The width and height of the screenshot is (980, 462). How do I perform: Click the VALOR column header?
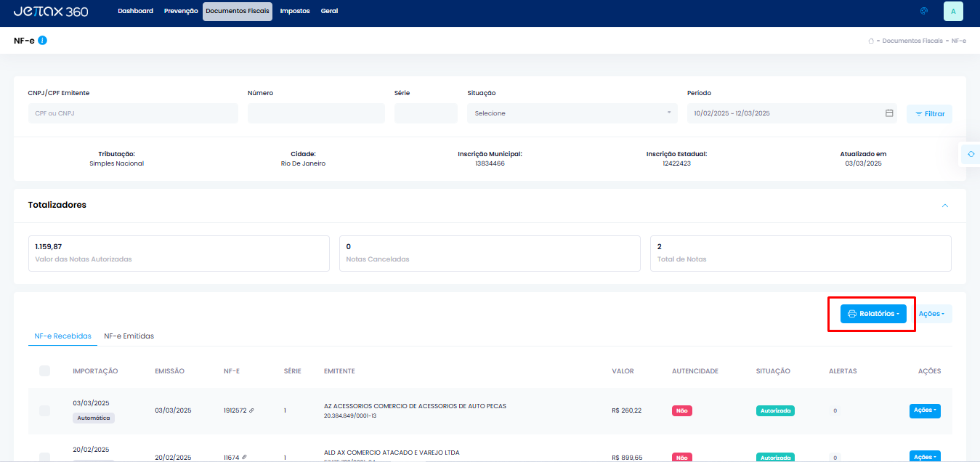(x=623, y=371)
